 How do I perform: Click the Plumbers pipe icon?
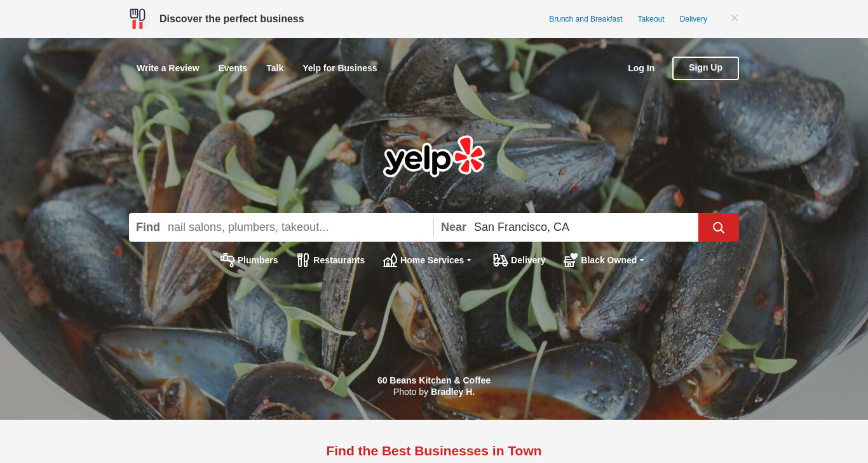tap(227, 260)
